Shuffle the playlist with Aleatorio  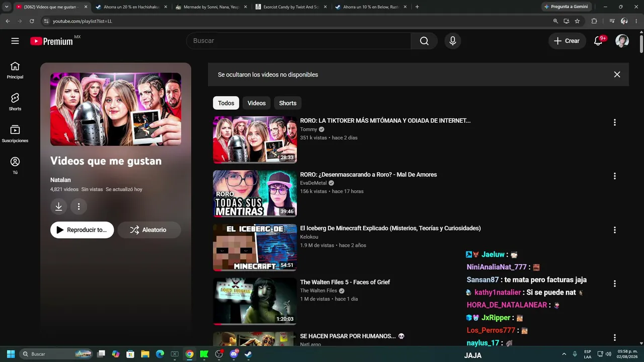point(149,230)
